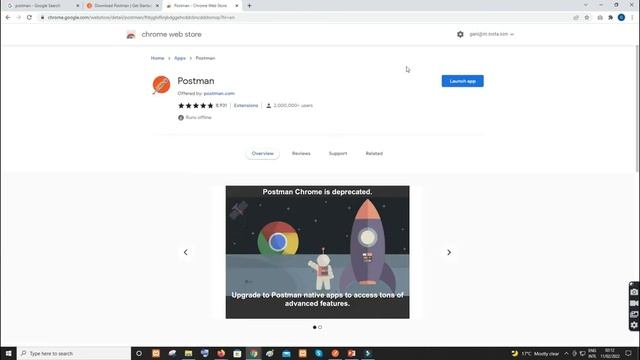Click the camera screenshot icon in side overlay
Image resolution: width=640 pixels, height=360 pixels.
pyautogui.click(x=634, y=292)
